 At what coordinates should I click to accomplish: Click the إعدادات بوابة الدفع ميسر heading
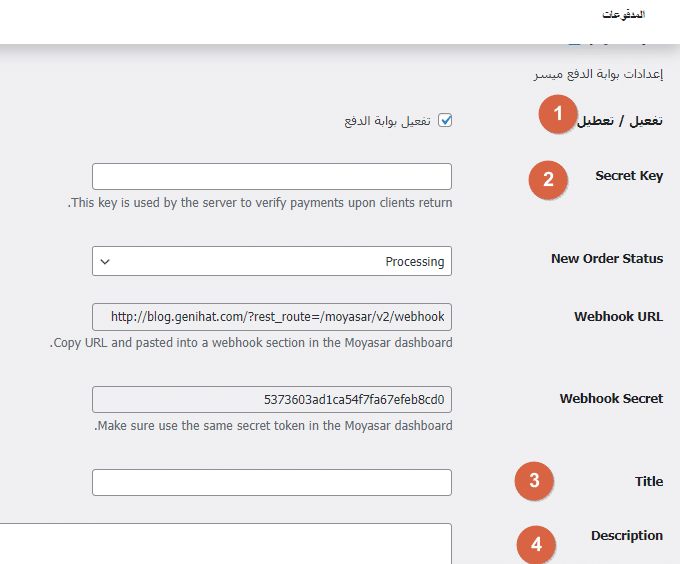[x=598, y=74]
